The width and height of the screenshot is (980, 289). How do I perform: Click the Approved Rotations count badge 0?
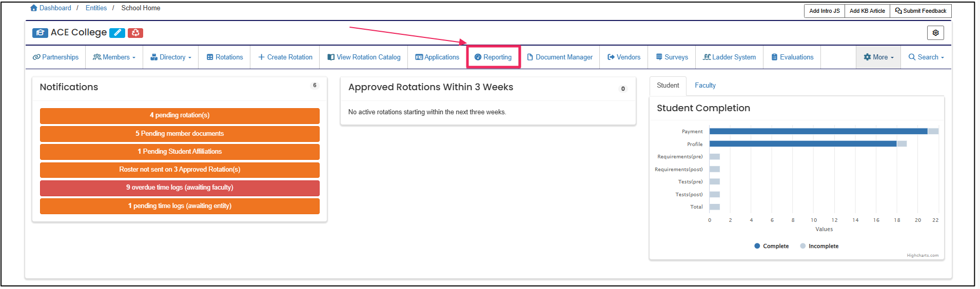pyautogui.click(x=623, y=89)
